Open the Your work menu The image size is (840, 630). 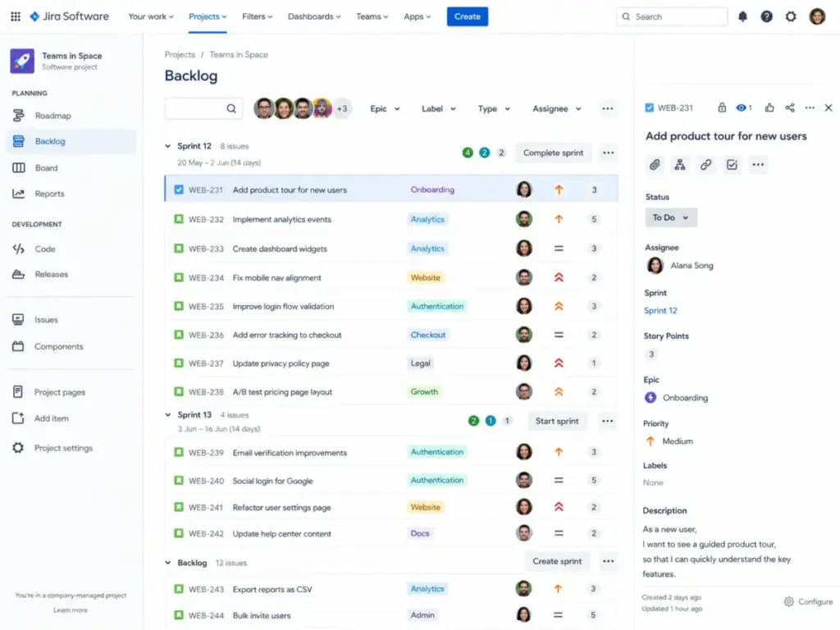(151, 16)
